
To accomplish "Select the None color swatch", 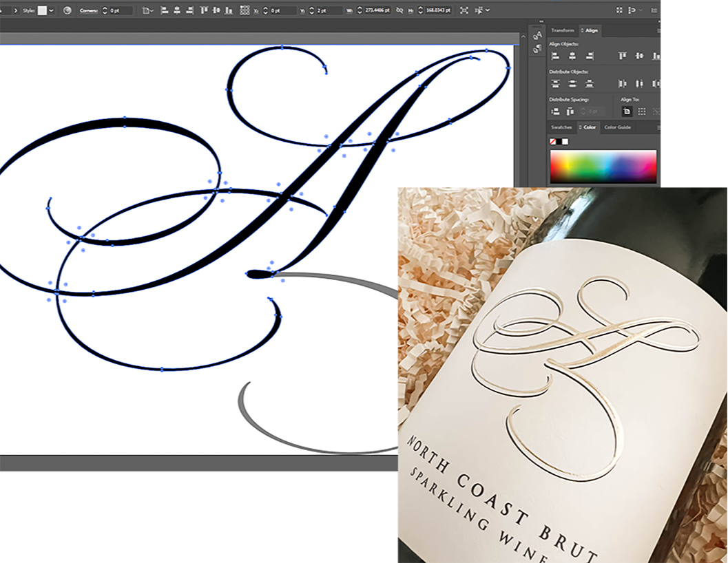I will 553,142.
